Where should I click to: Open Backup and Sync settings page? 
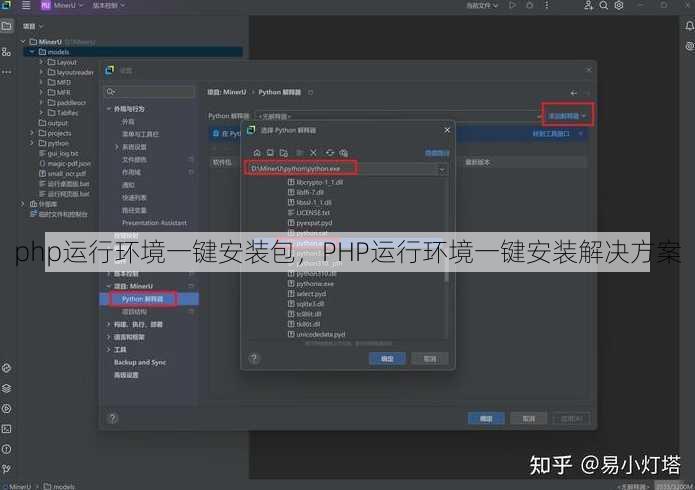click(140, 362)
